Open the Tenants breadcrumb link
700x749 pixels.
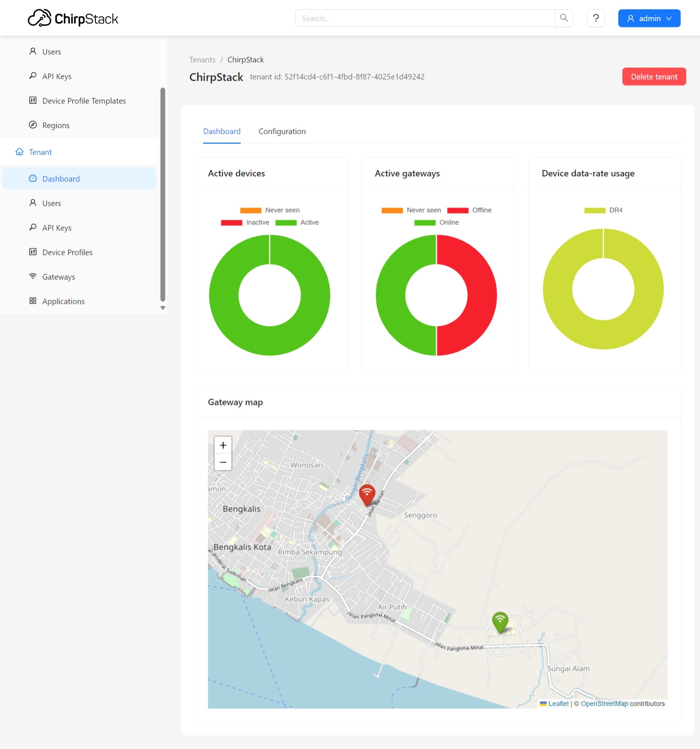point(202,60)
